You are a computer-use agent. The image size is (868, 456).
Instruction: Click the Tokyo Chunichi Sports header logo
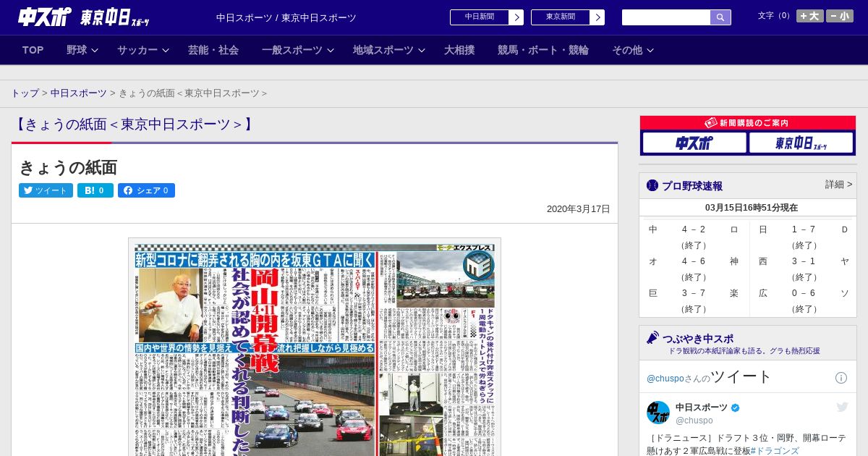(114, 17)
